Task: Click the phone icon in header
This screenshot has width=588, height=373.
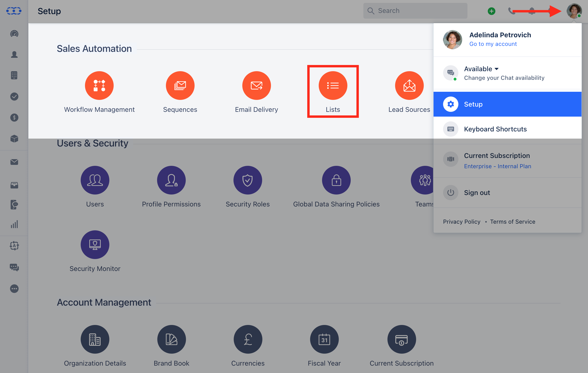Action: pos(511,11)
